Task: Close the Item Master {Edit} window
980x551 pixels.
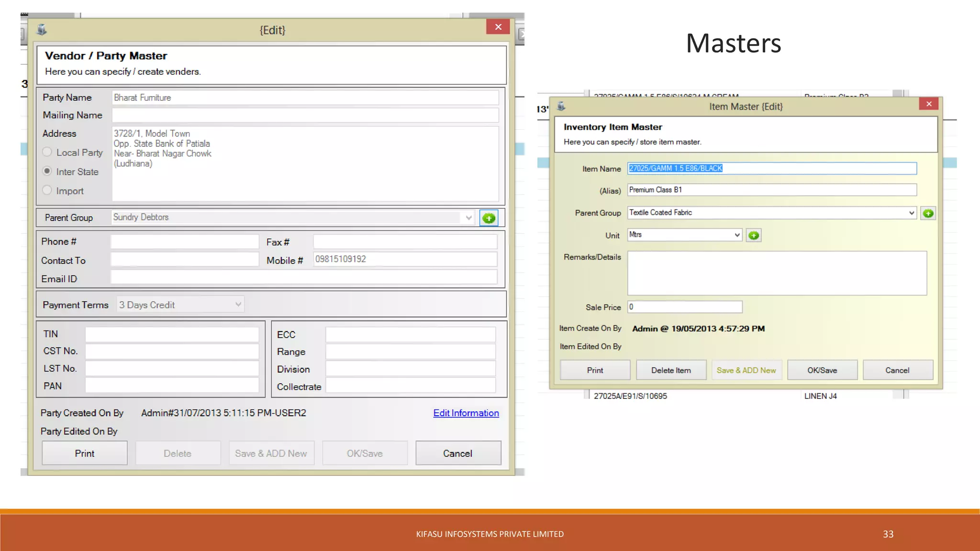Action: [x=929, y=104]
